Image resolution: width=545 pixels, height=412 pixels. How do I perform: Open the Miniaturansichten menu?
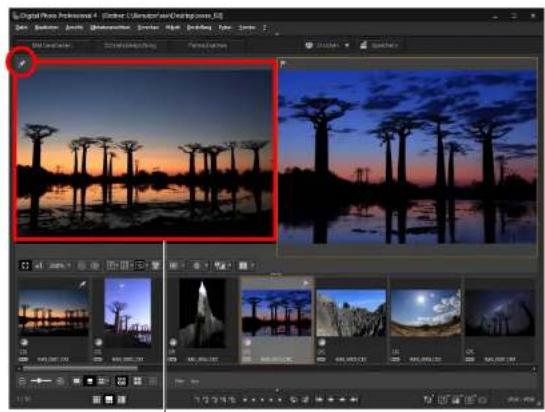(x=110, y=27)
